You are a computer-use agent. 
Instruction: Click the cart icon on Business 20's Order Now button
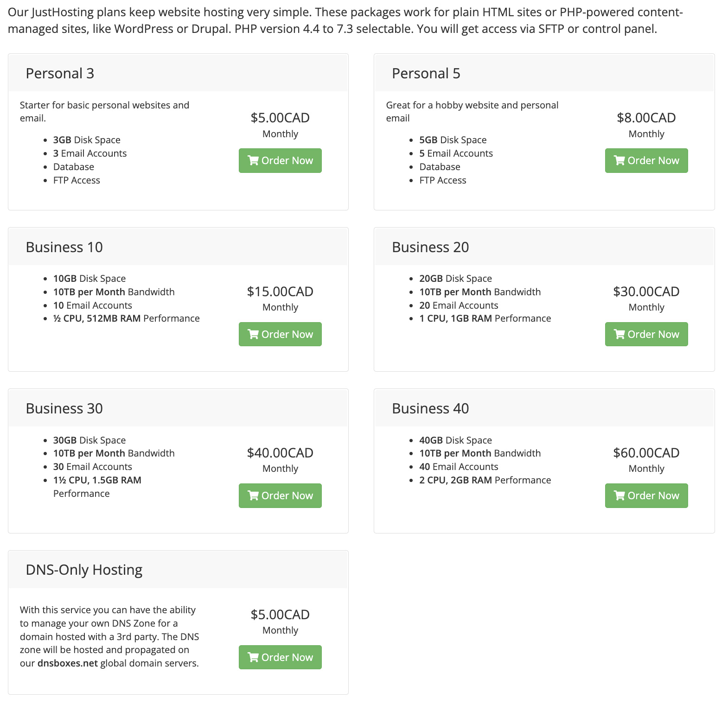(619, 334)
